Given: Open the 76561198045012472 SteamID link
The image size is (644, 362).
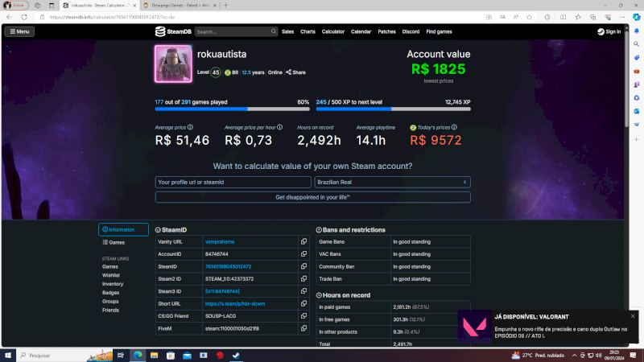Looking at the screenshot, I should (228, 266).
